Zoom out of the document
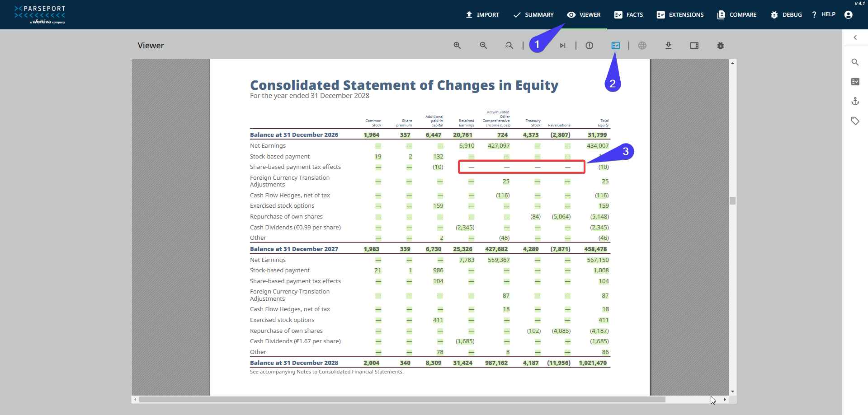 [x=484, y=46]
